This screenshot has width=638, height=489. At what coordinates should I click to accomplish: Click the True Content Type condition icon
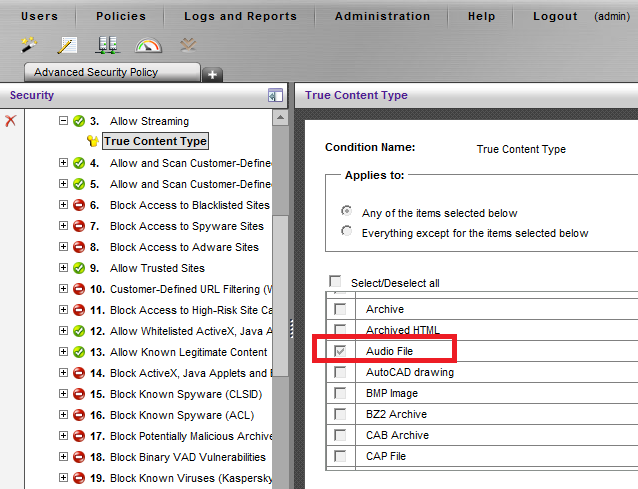[x=93, y=142]
